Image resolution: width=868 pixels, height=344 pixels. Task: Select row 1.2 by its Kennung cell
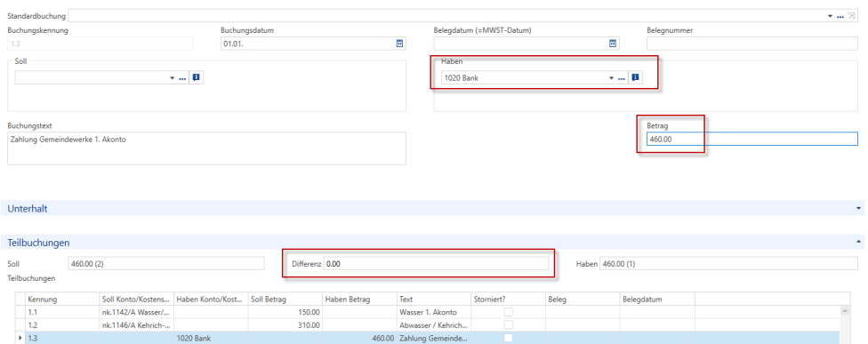tap(62, 324)
